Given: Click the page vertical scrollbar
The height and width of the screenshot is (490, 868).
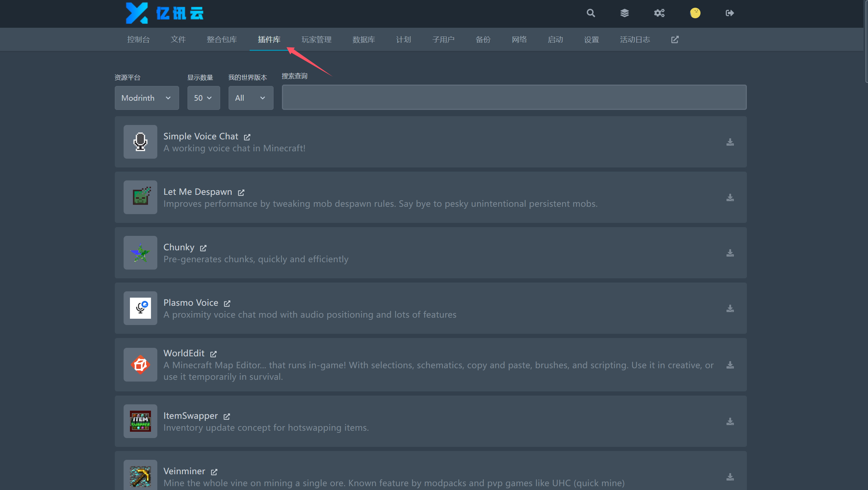Looking at the screenshot, I should click(866, 41).
